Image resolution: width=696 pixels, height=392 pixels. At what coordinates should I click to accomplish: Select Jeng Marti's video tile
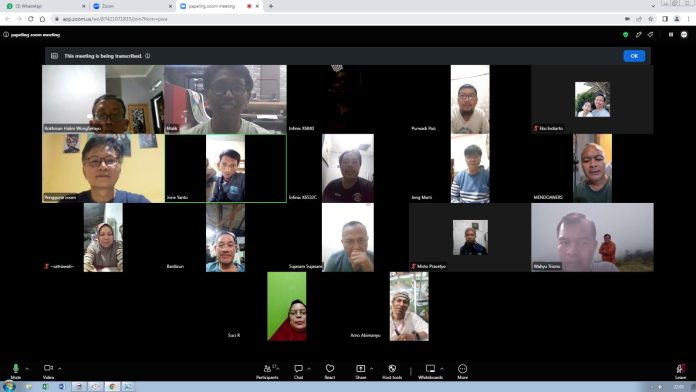470,168
